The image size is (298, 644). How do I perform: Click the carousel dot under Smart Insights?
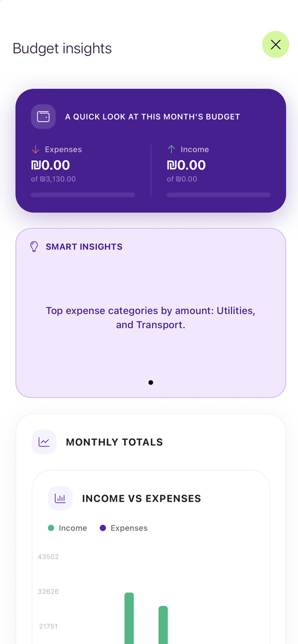[x=151, y=382]
